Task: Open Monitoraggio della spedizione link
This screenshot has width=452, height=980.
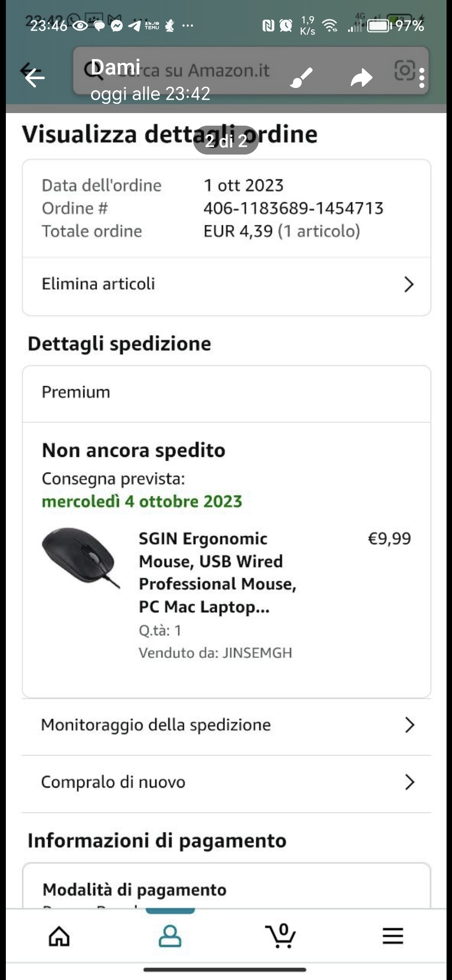Action: (x=156, y=725)
